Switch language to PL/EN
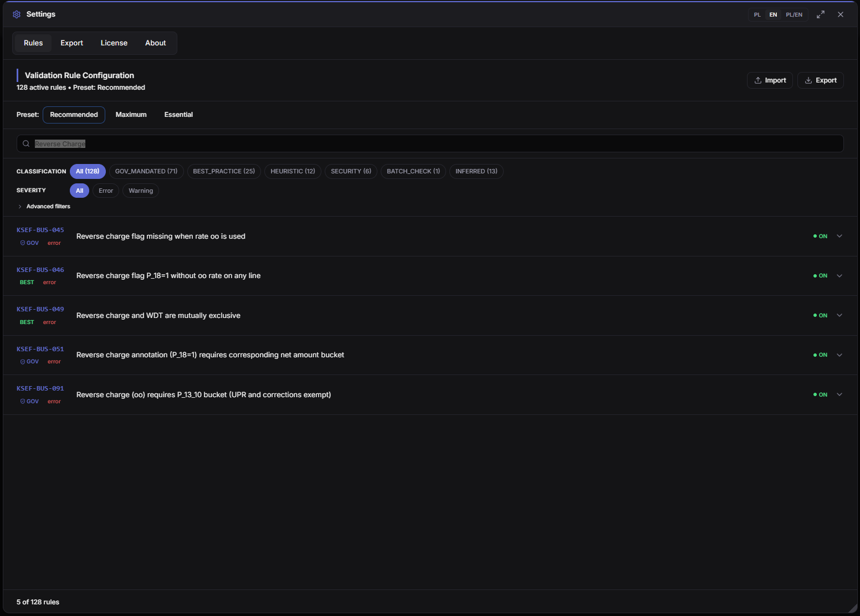860x616 pixels. click(x=794, y=15)
